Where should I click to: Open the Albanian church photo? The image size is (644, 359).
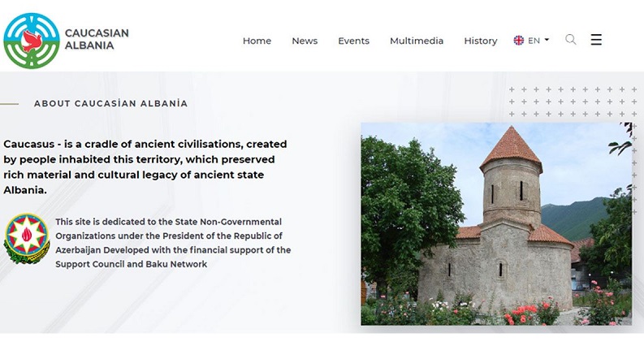pyautogui.click(x=496, y=224)
